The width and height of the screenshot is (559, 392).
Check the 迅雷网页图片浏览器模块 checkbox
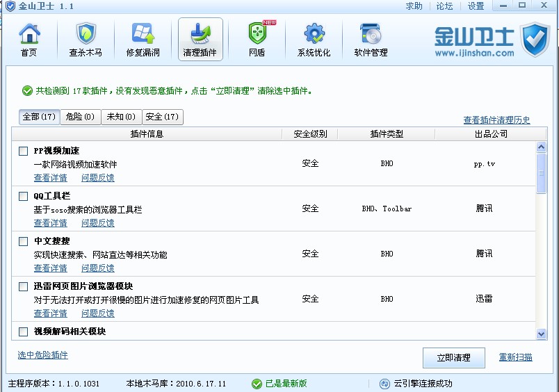pyautogui.click(x=23, y=287)
